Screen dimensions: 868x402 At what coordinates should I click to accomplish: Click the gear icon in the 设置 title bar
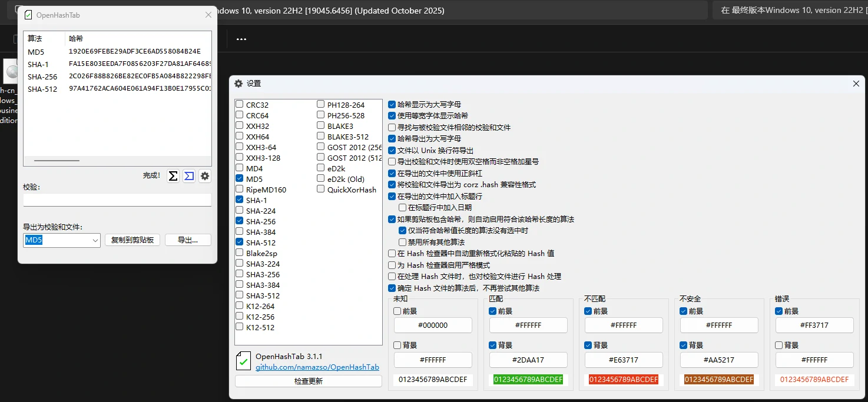pos(238,84)
